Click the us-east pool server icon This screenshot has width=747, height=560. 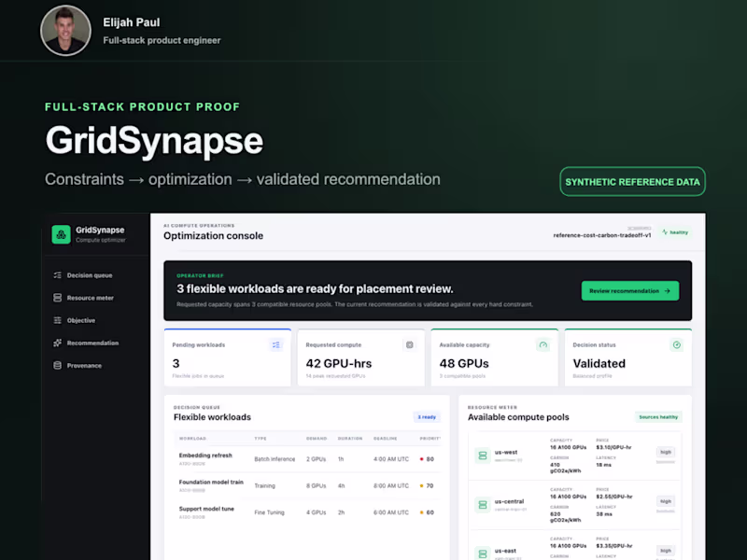click(483, 553)
